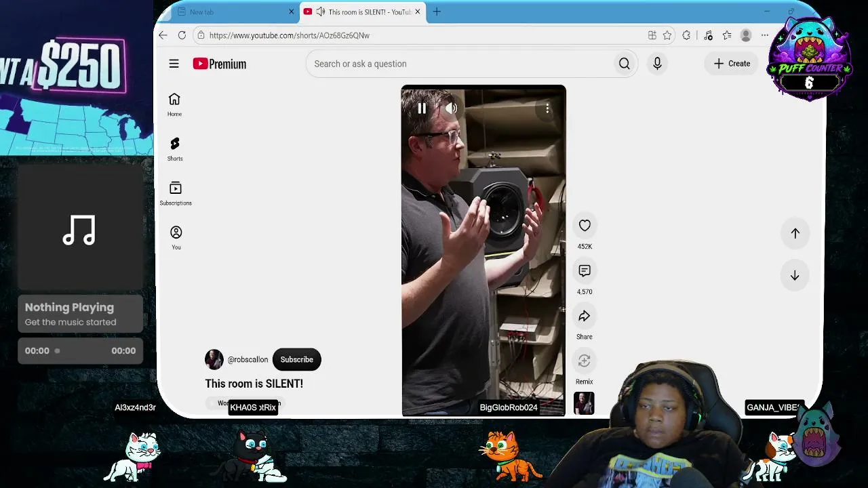Click the address bar URL
The image size is (868, 488).
290,35
